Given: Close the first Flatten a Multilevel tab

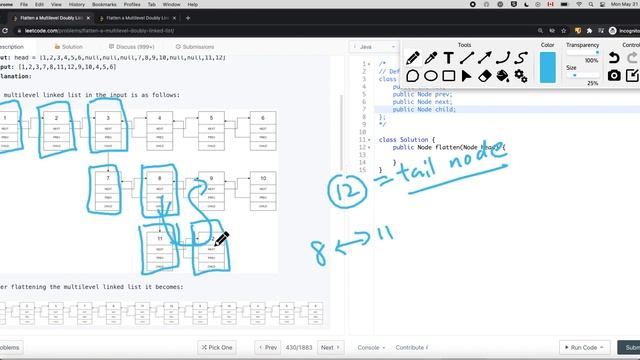Looking at the screenshot, I should (88, 18).
